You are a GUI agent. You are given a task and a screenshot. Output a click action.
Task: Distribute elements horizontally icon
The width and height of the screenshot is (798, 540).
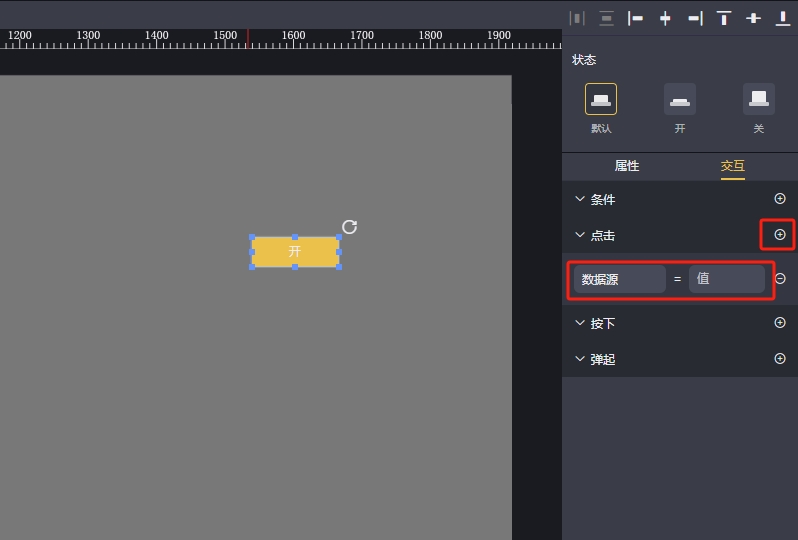(577, 18)
